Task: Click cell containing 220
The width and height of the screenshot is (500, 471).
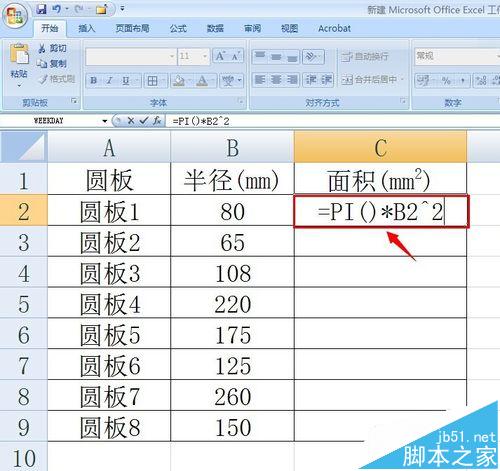Action: click(232, 303)
